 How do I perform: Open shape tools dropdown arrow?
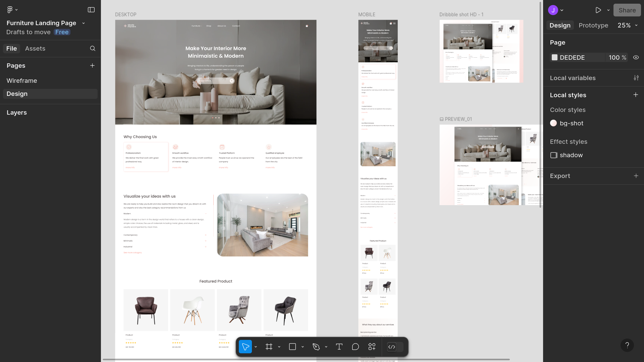(303, 347)
